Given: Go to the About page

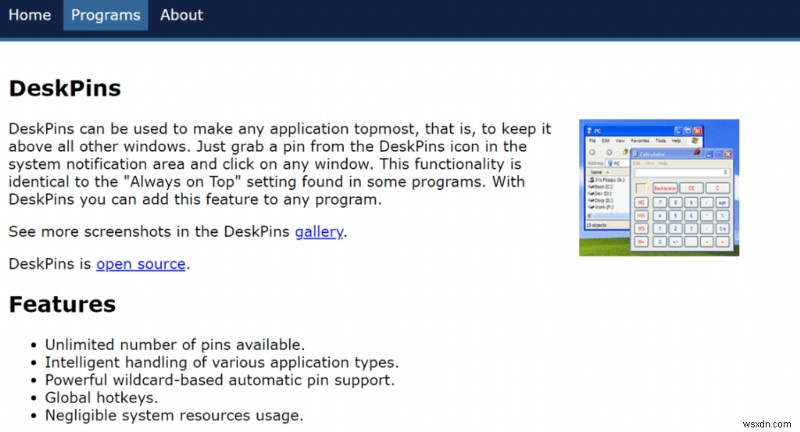Looking at the screenshot, I should 181,15.
